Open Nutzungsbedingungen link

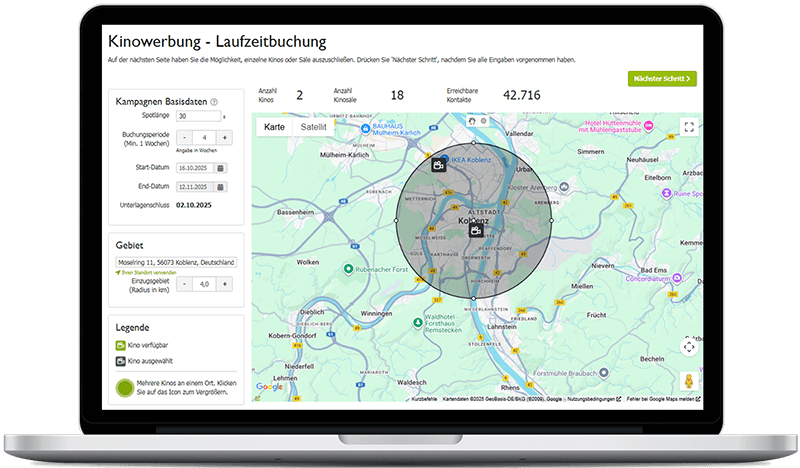pos(594,399)
